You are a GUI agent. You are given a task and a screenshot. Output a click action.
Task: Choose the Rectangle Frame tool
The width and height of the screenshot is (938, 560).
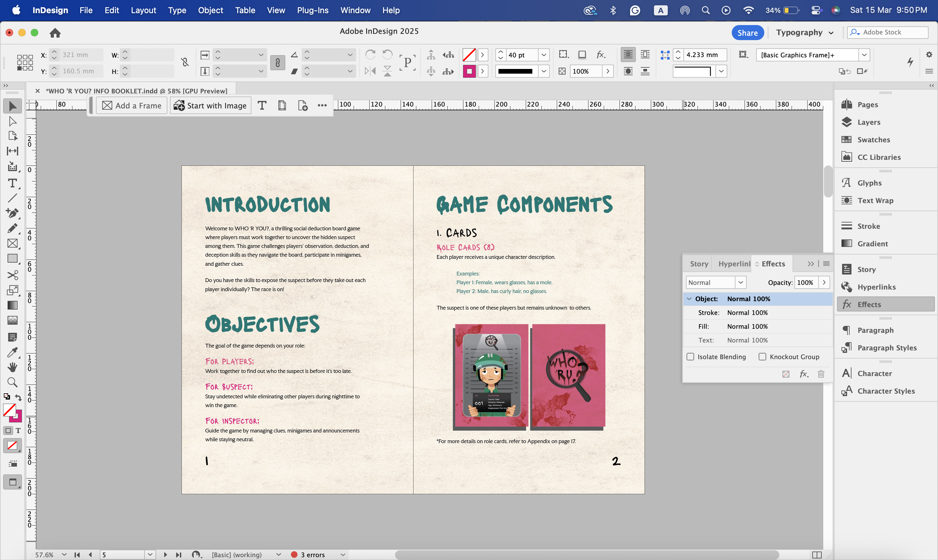[12, 243]
